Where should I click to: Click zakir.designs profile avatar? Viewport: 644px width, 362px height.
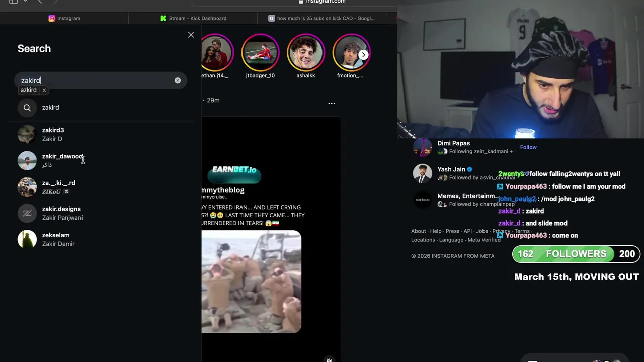[x=27, y=213]
